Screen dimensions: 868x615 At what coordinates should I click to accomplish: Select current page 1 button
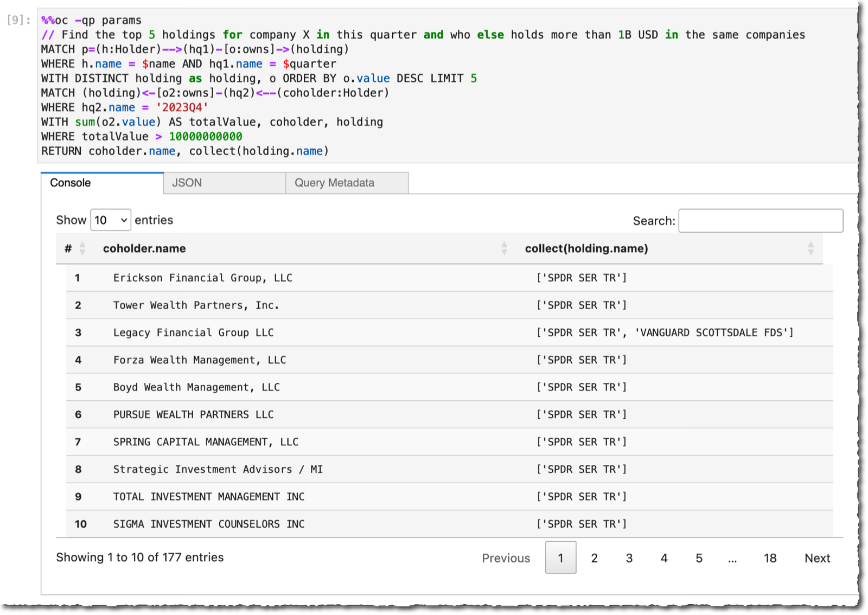(560, 558)
